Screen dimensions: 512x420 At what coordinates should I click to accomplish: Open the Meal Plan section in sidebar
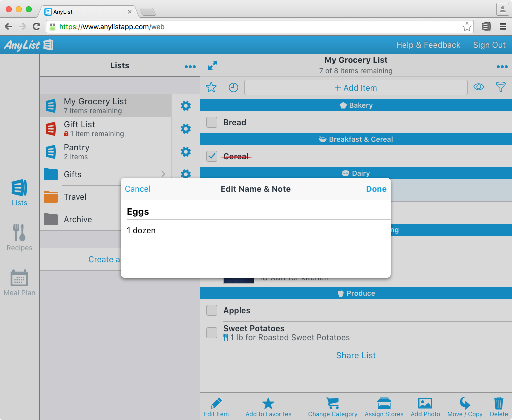click(19, 283)
